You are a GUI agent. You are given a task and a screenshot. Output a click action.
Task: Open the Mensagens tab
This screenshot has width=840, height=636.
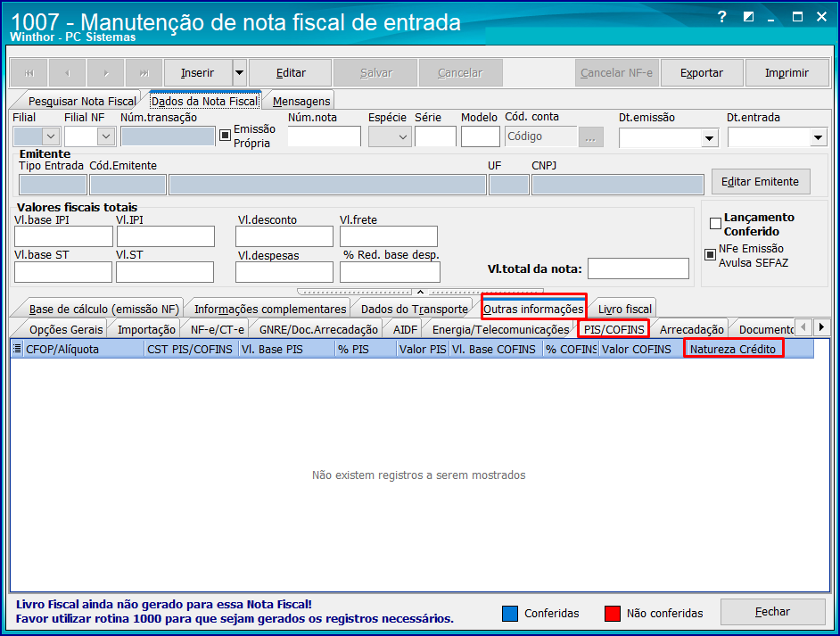301,102
